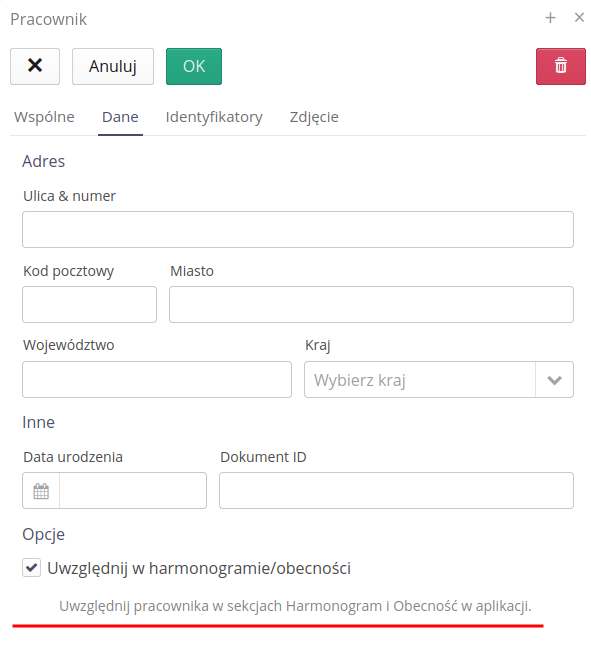
Task: Select the Miasto input field
Action: pyautogui.click(x=371, y=304)
